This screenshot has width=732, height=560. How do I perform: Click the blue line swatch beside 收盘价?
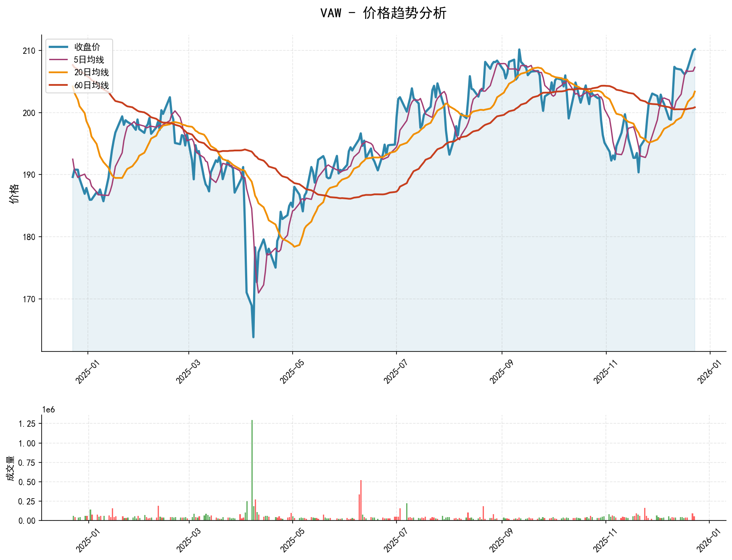(58, 47)
